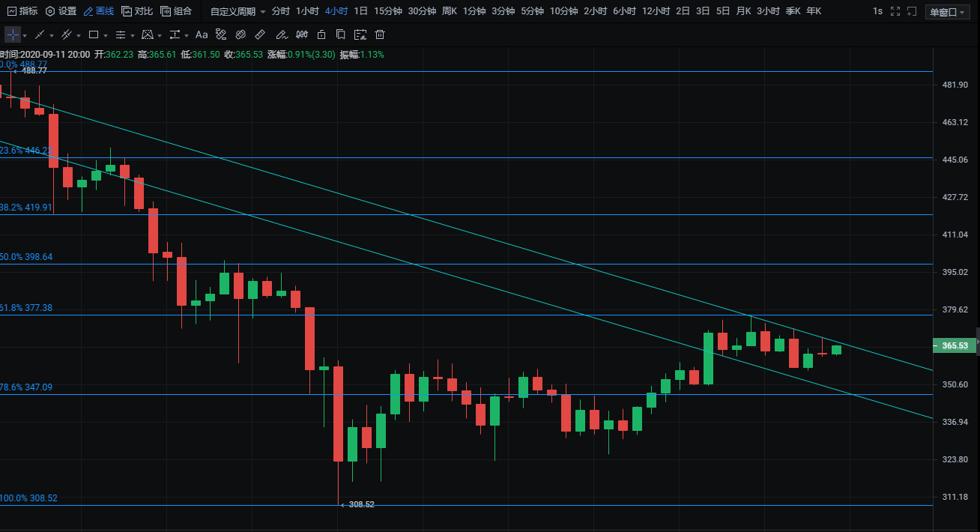Select the crosshair cursor tool
The height and width of the screenshot is (532, 980).
(13, 34)
